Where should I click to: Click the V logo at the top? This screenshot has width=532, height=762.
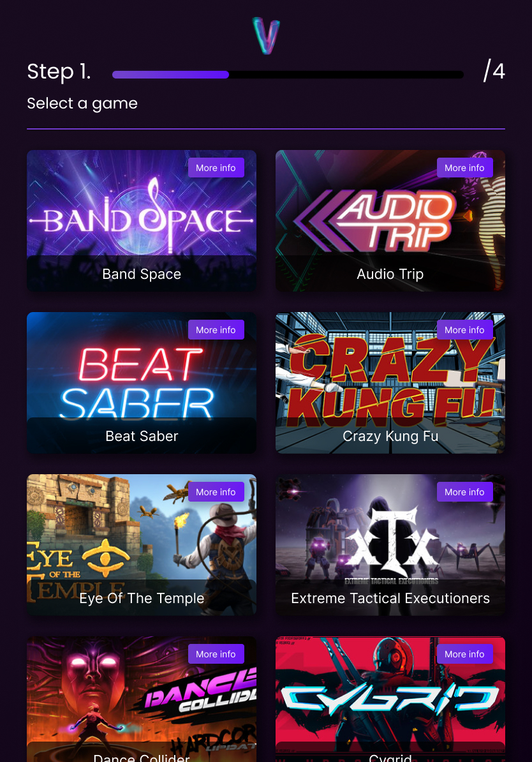266,36
